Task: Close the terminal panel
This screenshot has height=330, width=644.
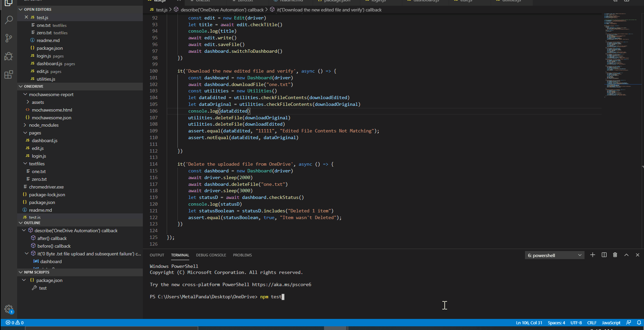Action: pos(638,255)
